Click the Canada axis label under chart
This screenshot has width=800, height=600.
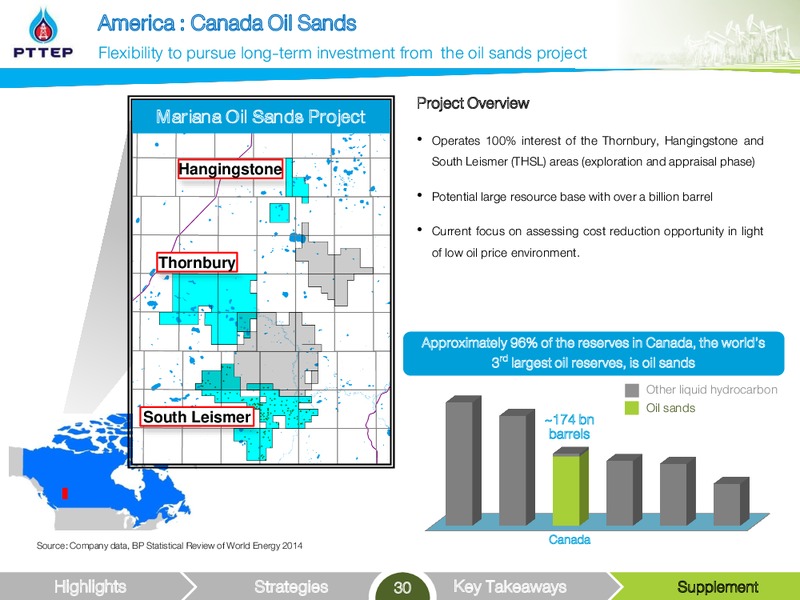click(x=569, y=539)
